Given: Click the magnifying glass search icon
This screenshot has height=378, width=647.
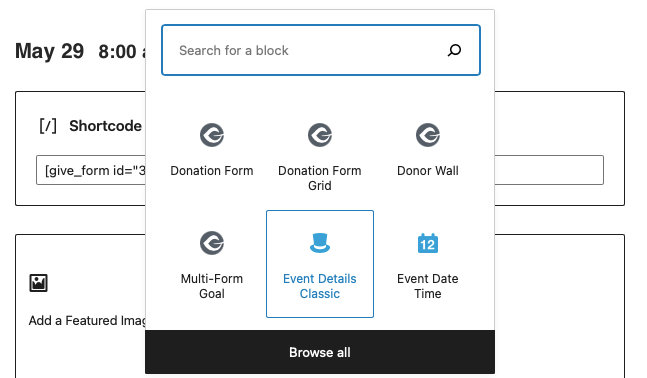Looking at the screenshot, I should pyautogui.click(x=454, y=50).
